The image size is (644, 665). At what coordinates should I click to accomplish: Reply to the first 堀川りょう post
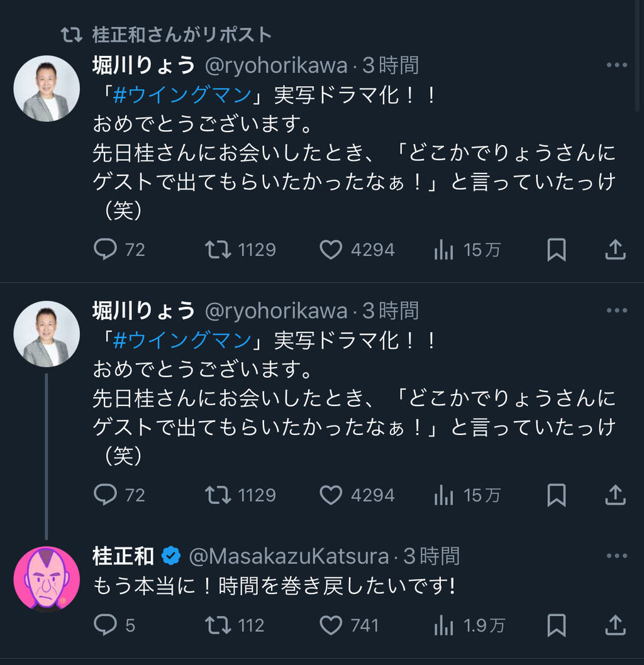[106, 250]
